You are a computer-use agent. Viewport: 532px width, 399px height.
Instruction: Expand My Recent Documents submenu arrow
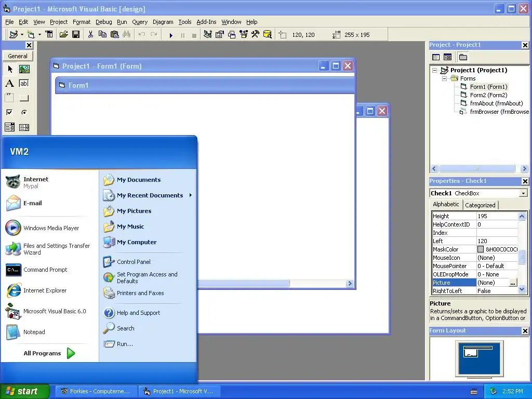[191, 195]
